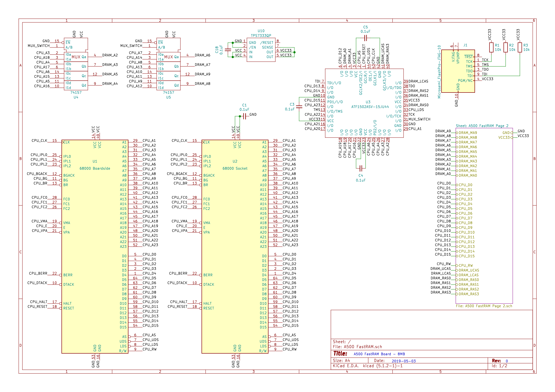The height and width of the screenshot is (392, 555).
Task: Select capacitor C5 above the CPLD
Action: coord(366,38)
